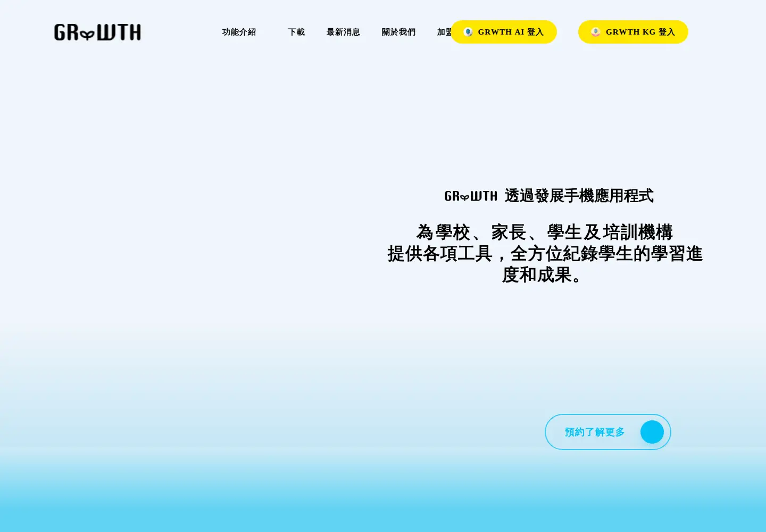This screenshot has width=766, height=532.
Task: Click the blue circle in 預約了解更多 button
Action: pyautogui.click(x=652, y=432)
